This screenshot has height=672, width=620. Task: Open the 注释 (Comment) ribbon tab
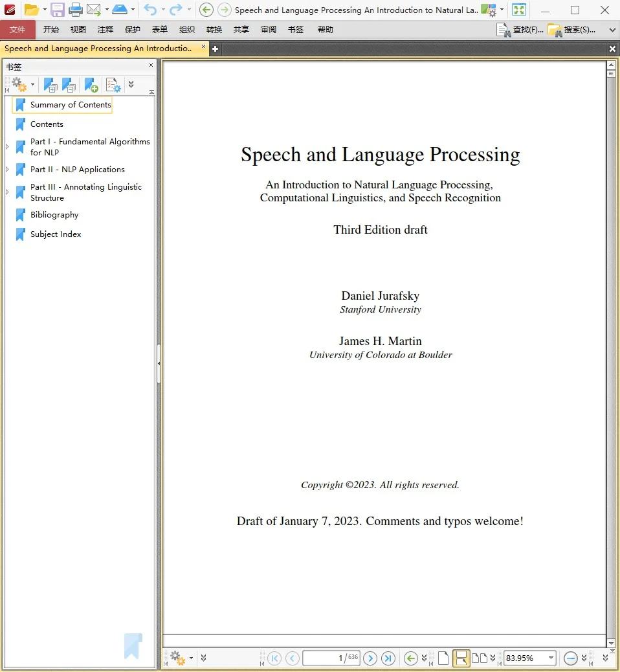(x=105, y=30)
